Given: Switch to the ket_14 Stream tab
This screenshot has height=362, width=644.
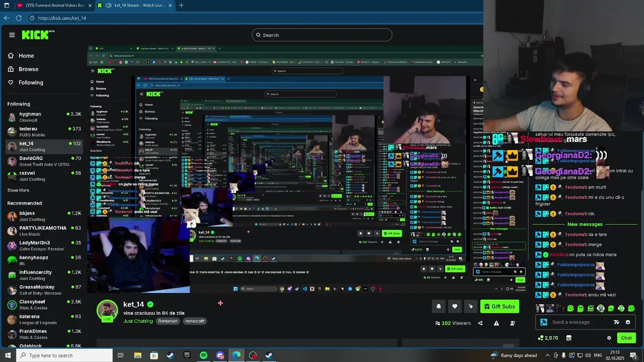Looking at the screenshot, I should coord(135,6).
